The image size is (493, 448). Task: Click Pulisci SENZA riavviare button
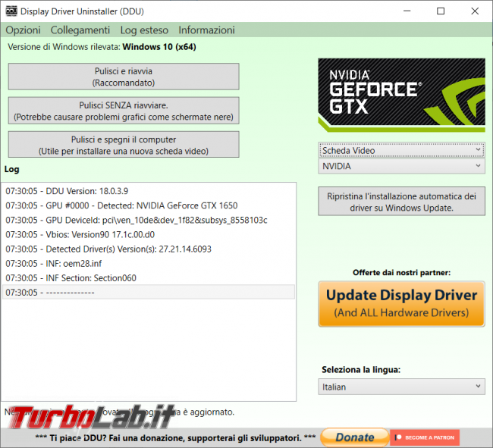(x=124, y=111)
